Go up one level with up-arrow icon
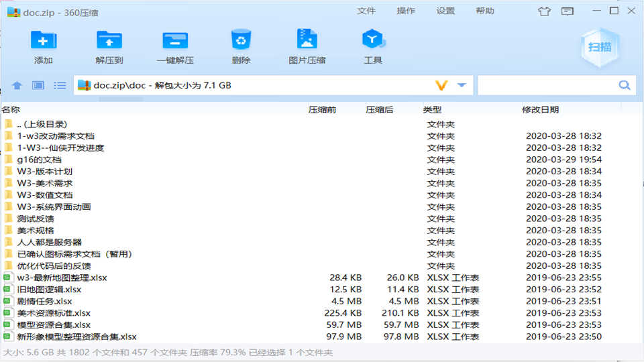644x362 pixels. tap(17, 85)
